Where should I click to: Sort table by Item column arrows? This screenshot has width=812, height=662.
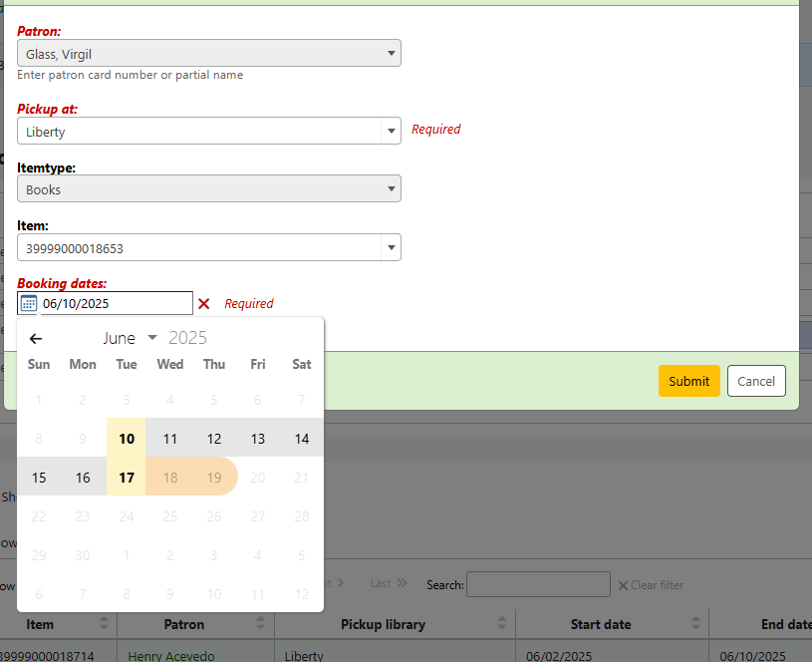pyautogui.click(x=104, y=624)
